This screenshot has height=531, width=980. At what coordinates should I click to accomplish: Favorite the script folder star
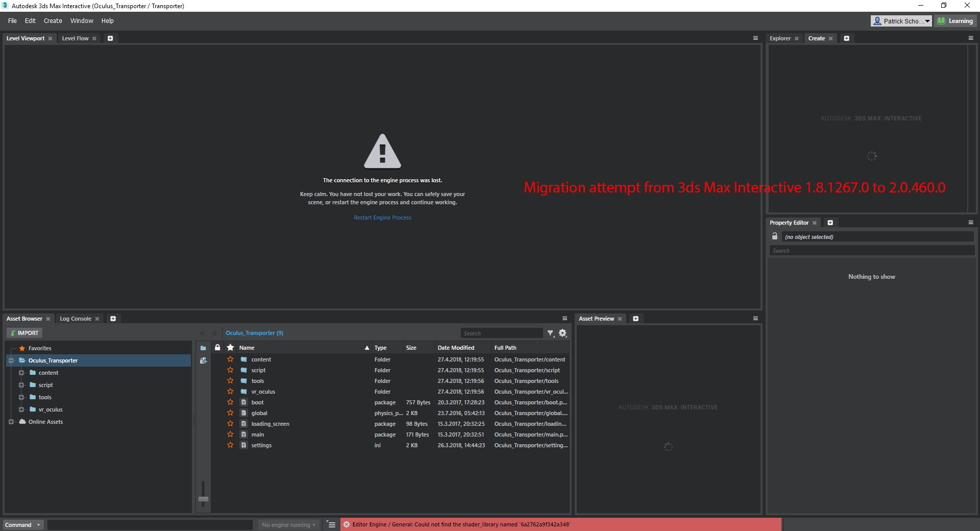pos(230,370)
